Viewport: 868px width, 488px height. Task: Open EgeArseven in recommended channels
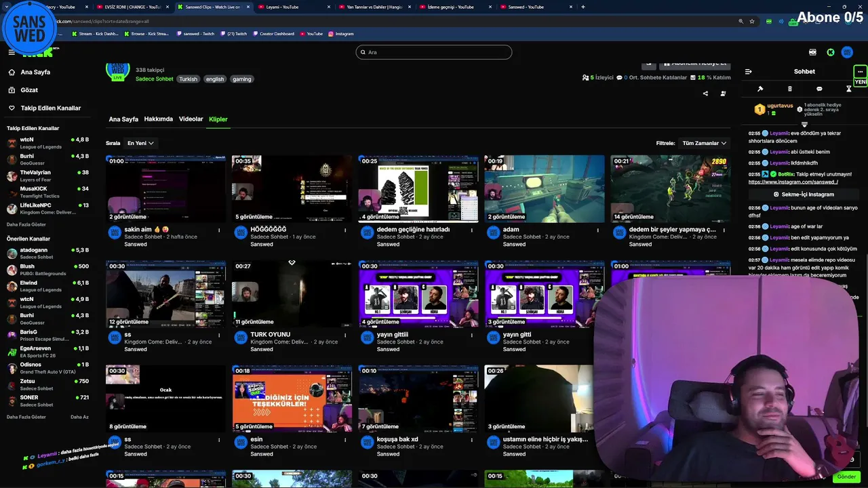click(47, 352)
